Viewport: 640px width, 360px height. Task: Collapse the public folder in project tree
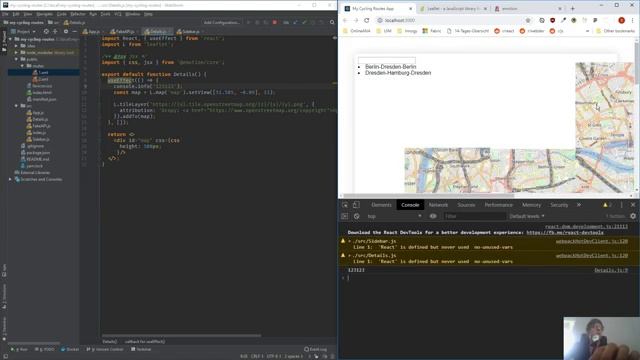pos(16,59)
